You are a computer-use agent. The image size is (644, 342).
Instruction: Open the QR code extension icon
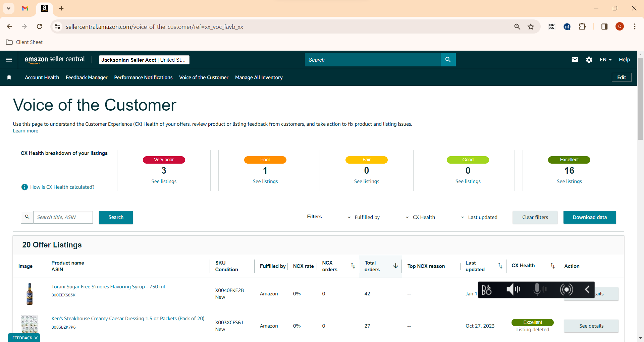pos(552,26)
